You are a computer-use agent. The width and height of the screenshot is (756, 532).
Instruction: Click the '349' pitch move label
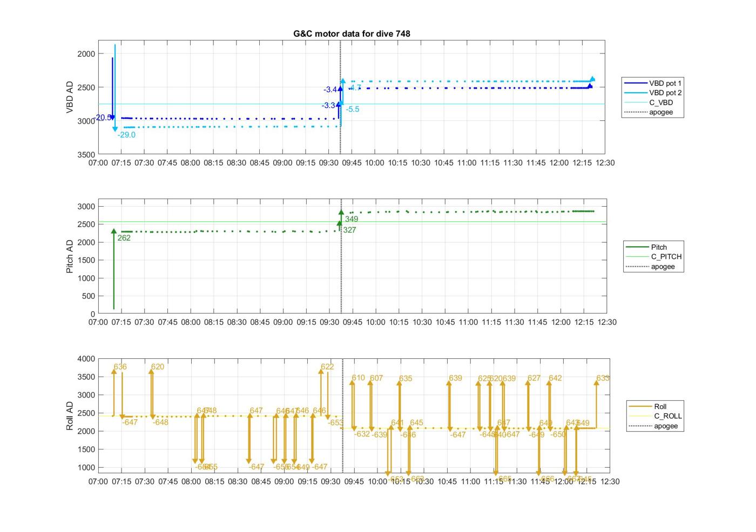[352, 219]
